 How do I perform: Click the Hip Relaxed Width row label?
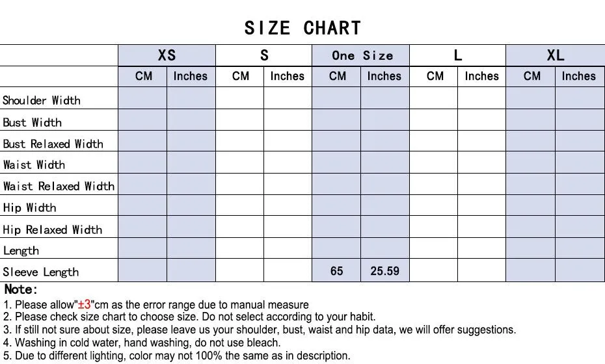pos(53,229)
